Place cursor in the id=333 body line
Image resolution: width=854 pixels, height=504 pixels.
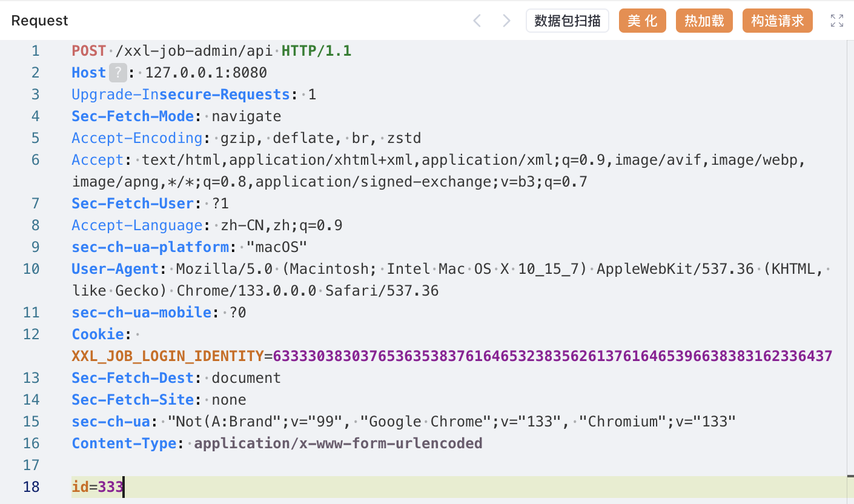98,487
